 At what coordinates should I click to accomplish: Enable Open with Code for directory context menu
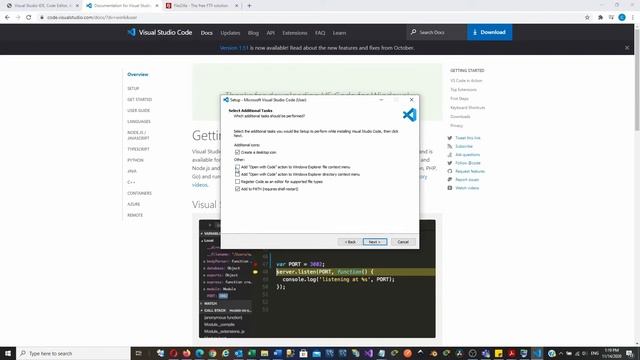coord(237,174)
